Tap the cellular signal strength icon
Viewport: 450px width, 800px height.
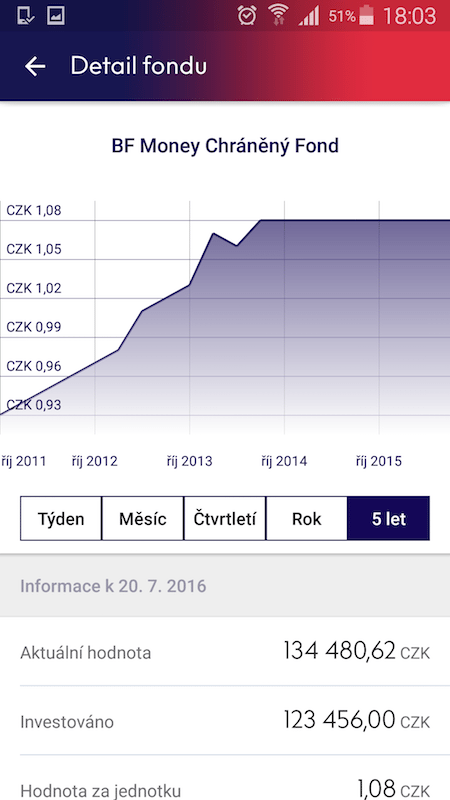coord(309,16)
